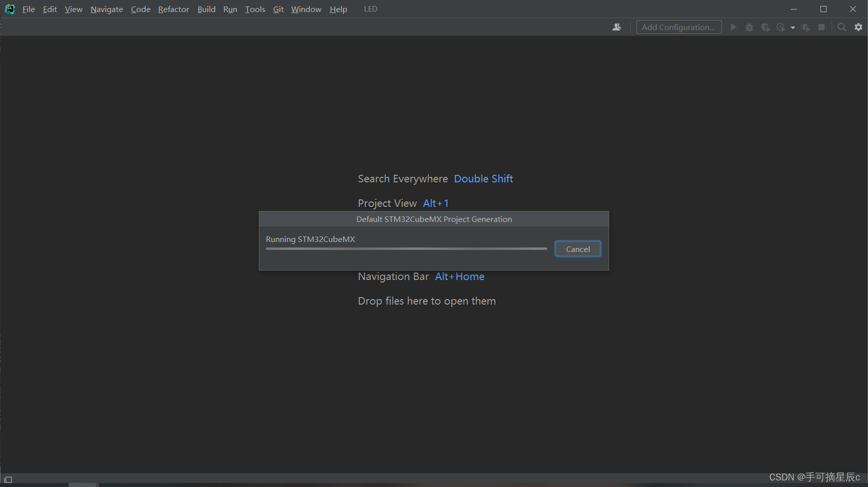Click 'Drop files here to open them' text
Image resolution: width=868 pixels, height=487 pixels.
coord(427,301)
